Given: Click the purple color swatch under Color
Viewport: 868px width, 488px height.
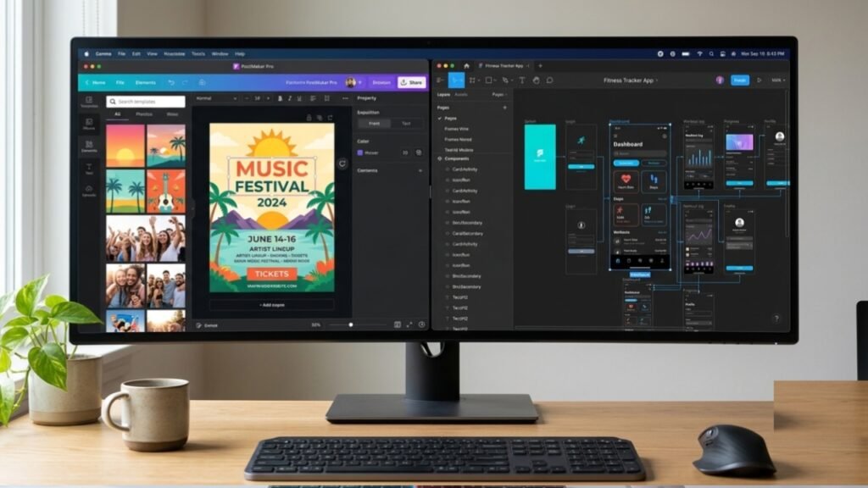Looking at the screenshot, I should [x=360, y=152].
